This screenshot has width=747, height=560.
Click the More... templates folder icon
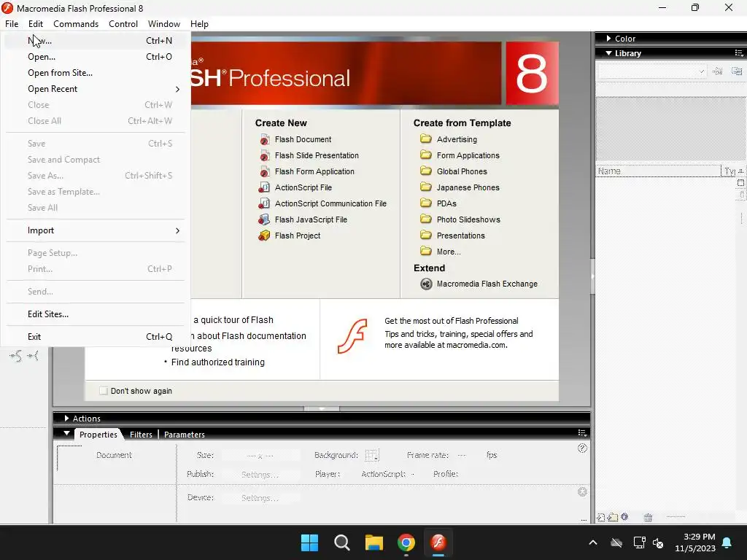point(426,252)
